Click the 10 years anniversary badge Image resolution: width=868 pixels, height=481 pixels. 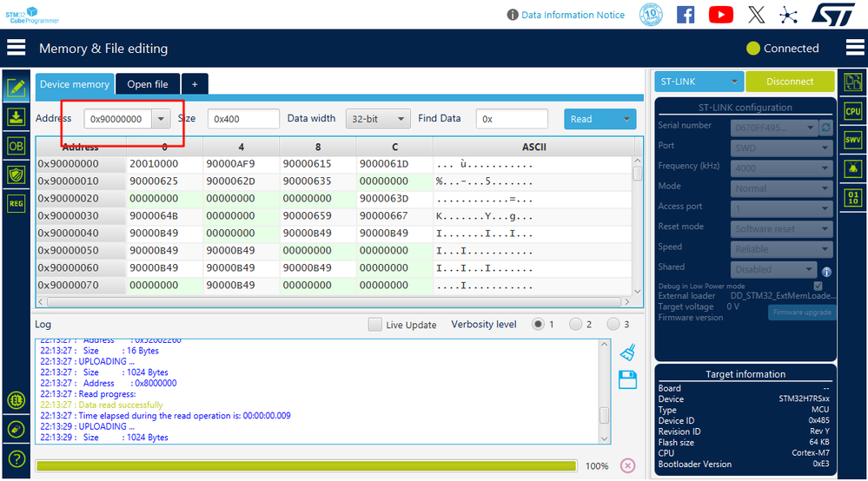point(651,15)
